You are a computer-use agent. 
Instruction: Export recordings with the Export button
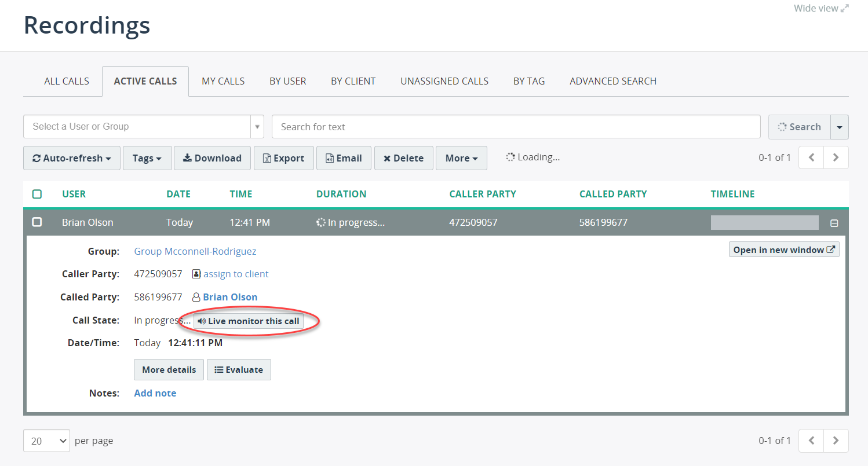point(283,158)
